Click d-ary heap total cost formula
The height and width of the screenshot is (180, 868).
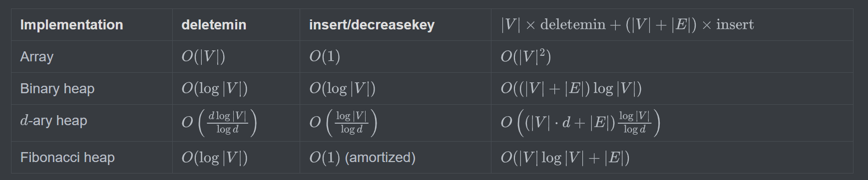581,123
